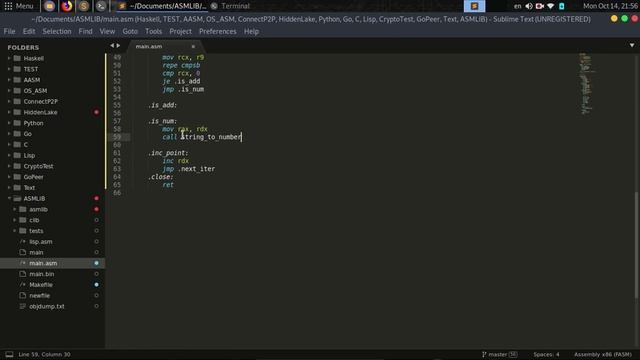This screenshot has width=640, height=360.
Task: Open the Menu applications launcher
Action: [19, 6]
